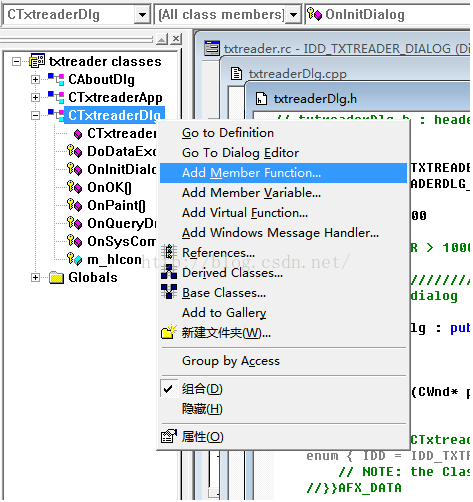The width and height of the screenshot is (473, 502).
Task: Click the Base Classes hierarchy icon
Action: [169, 291]
